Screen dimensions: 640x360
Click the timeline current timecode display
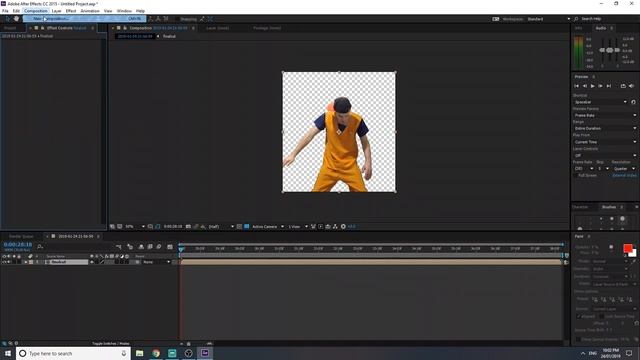18,244
